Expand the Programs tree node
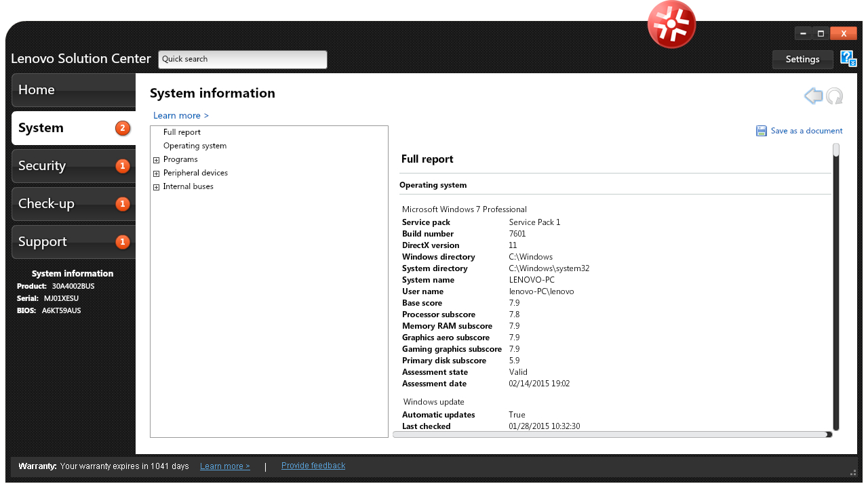This screenshot has width=868, height=488. pyautogui.click(x=156, y=160)
